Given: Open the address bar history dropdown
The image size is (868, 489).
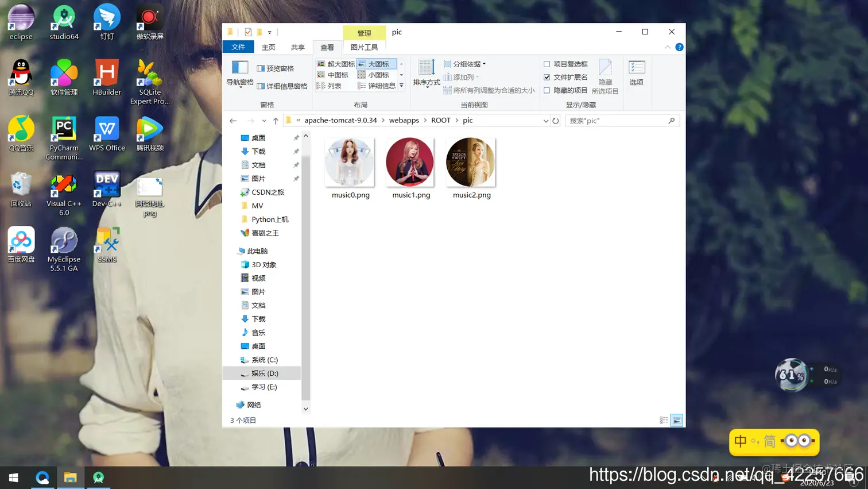Looking at the screenshot, I should pyautogui.click(x=545, y=121).
